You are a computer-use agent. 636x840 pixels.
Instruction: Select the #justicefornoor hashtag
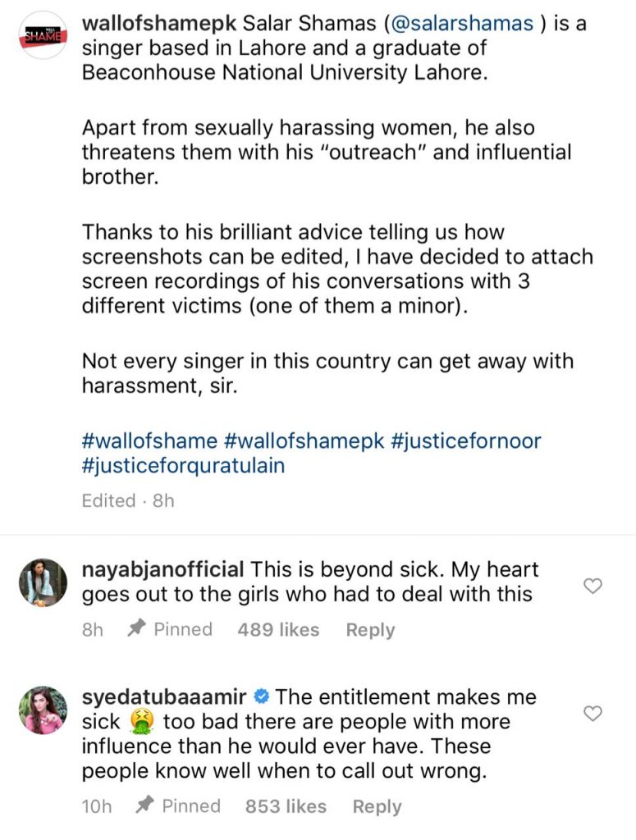coord(465,441)
